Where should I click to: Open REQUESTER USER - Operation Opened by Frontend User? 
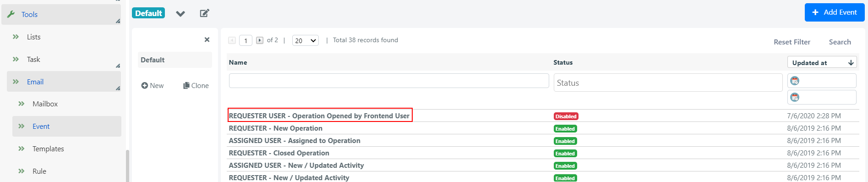[x=319, y=116]
